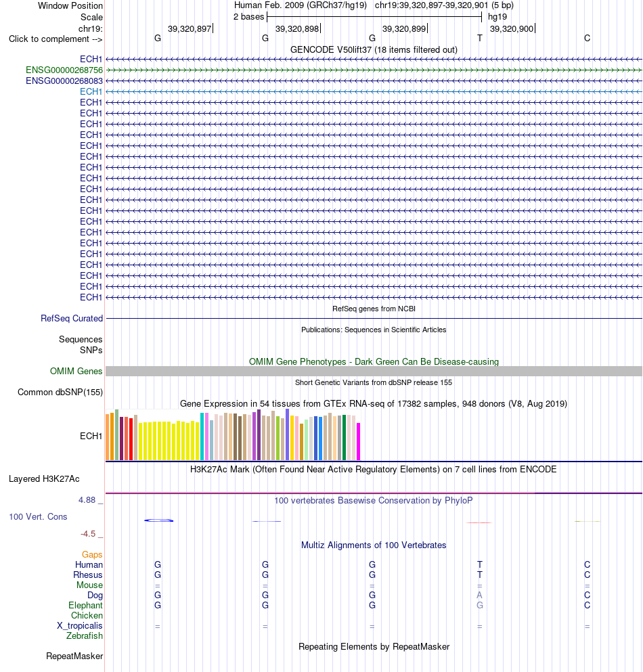
Task: Open the 'RefSeq genes from NCBI' track title
Action: 374,309
